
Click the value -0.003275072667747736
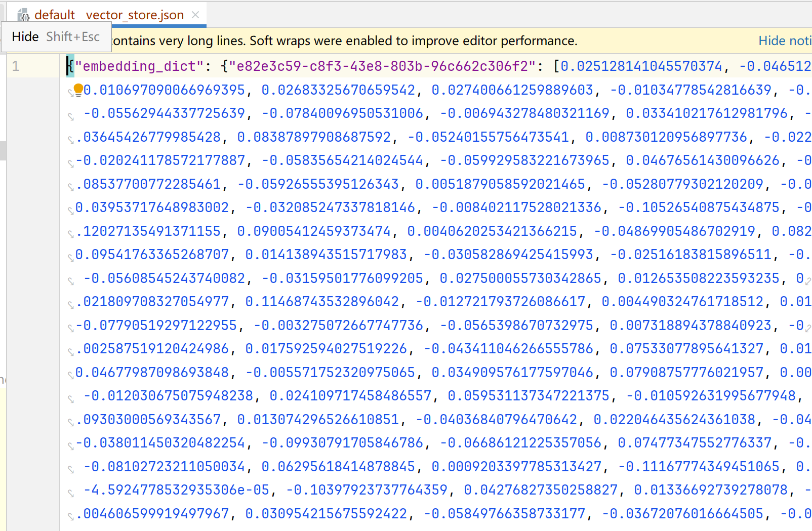point(338,325)
